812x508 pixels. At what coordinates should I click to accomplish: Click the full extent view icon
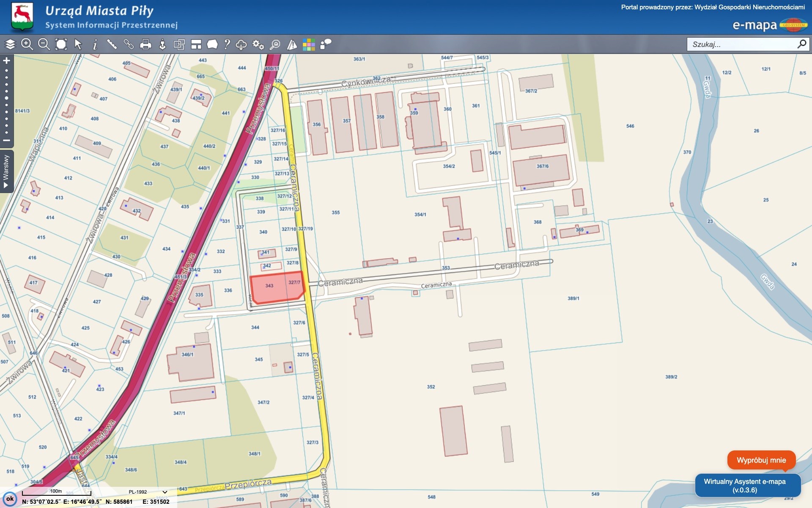(x=61, y=44)
